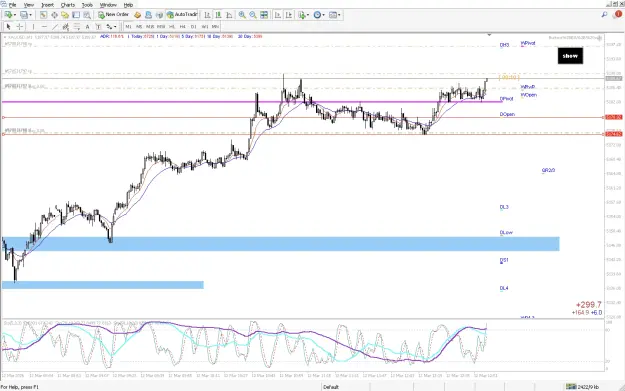625x391 pixels.
Task: Open the red notification alert
Action: tap(618, 14)
